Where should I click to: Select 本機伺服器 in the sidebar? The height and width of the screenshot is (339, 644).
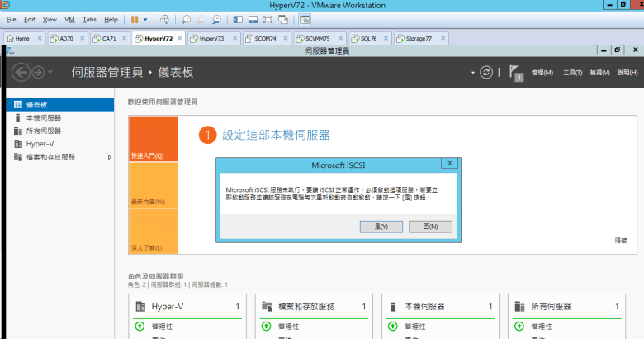(38, 117)
